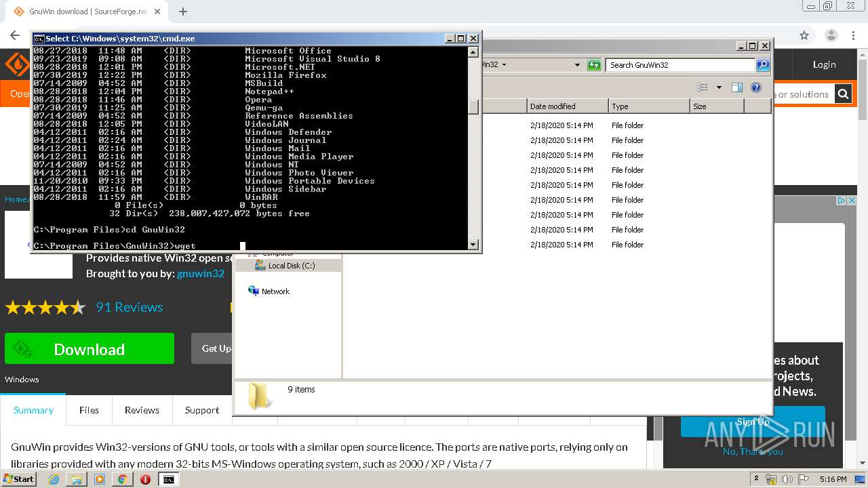Open Windows Explorer taskbar icon
Viewport: 868px width, 488px height.
(77, 479)
